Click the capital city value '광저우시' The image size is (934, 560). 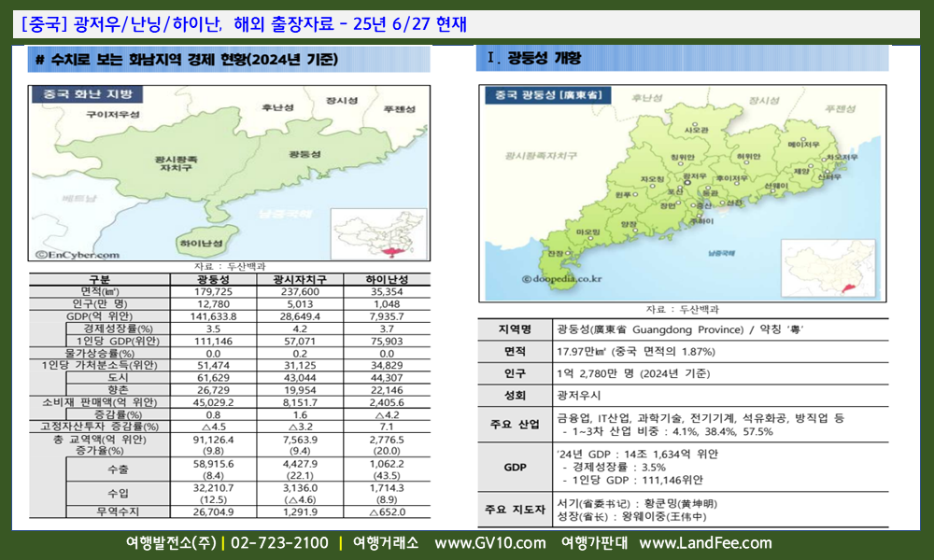tap(579, 396)
